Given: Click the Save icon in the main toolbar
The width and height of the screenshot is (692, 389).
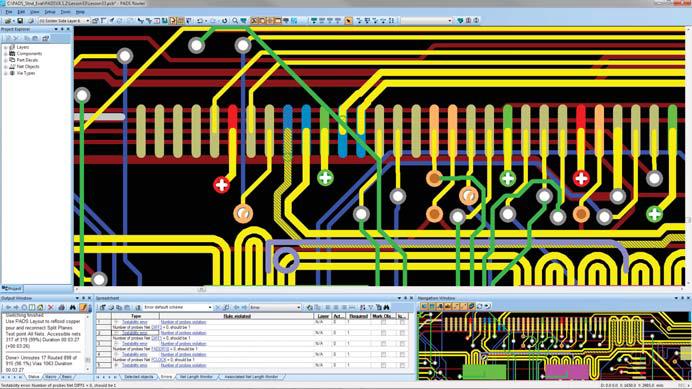Looking at the screenshot, I should [20, 21].
